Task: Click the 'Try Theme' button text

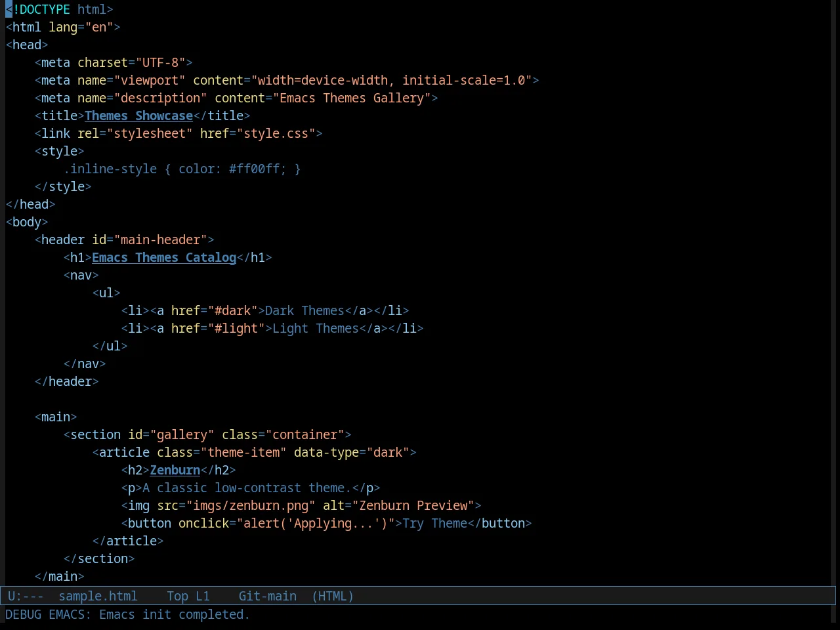Action: [x=435, y=523]
